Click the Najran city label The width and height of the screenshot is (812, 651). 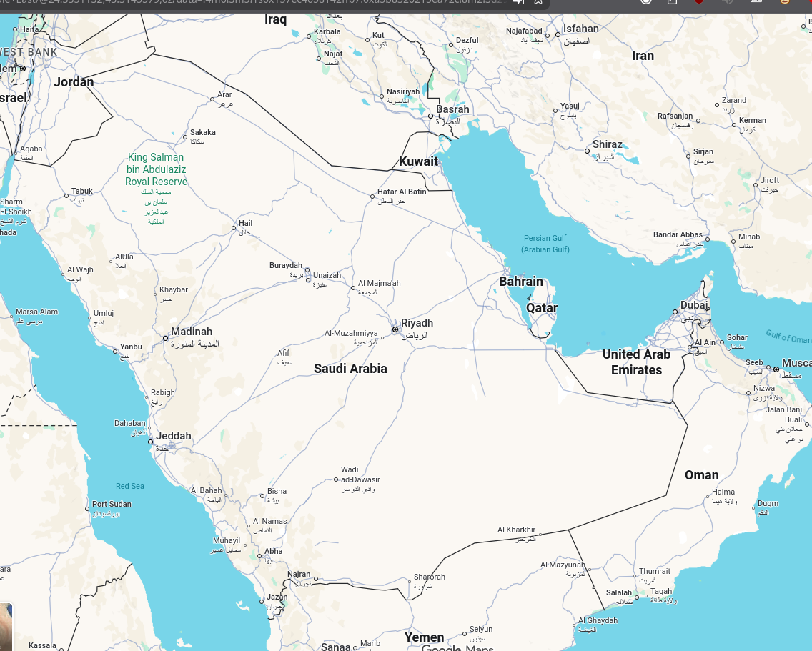(299, 575)
